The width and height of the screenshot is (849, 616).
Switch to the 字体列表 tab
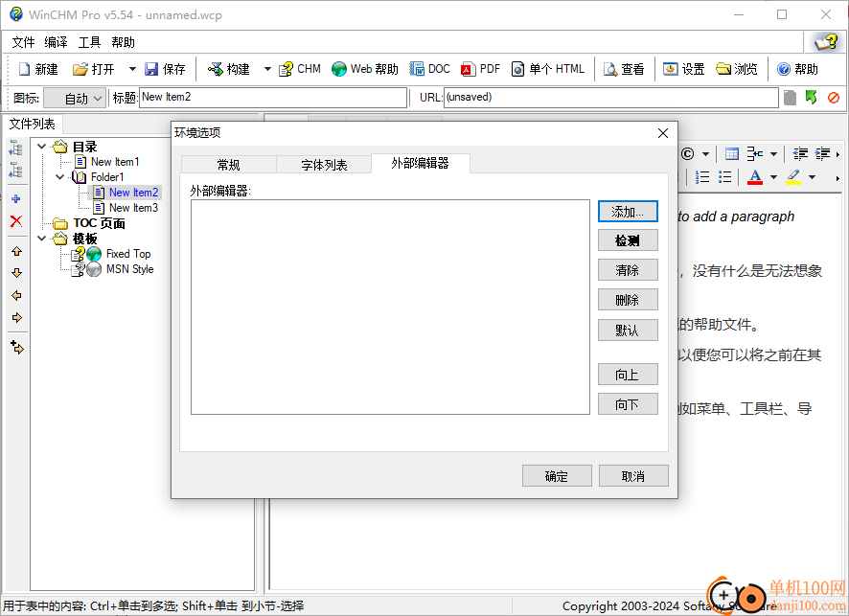324,165
